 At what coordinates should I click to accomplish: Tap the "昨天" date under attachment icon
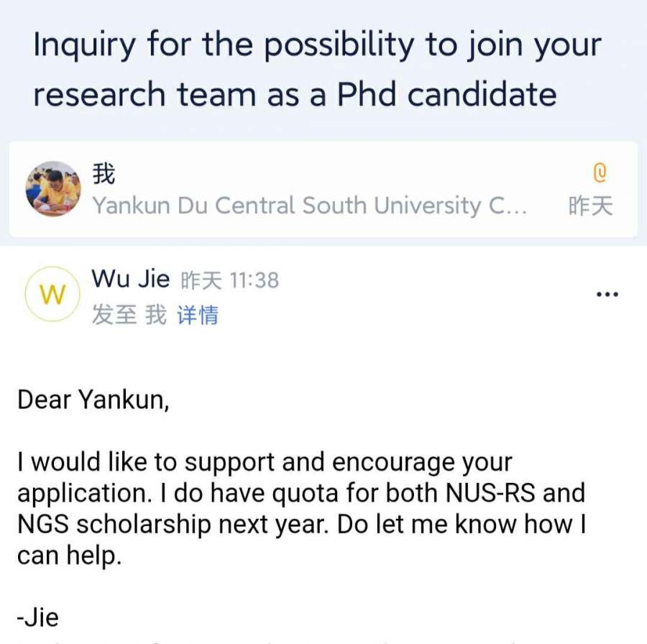590,206
